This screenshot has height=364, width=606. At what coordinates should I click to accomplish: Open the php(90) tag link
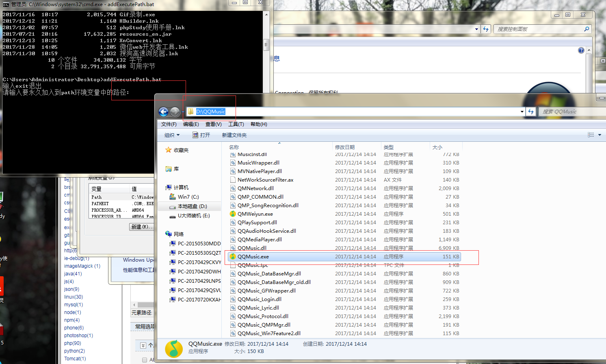pos(73,343)
